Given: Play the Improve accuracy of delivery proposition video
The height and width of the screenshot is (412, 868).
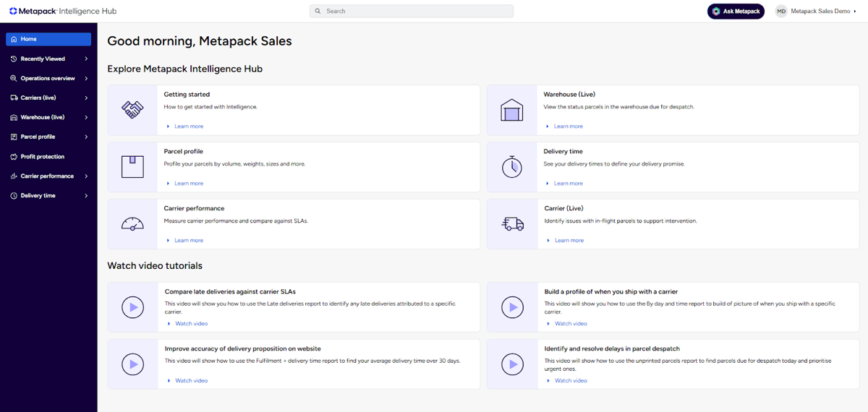Looking at the screenshot, I should (132, 364).
